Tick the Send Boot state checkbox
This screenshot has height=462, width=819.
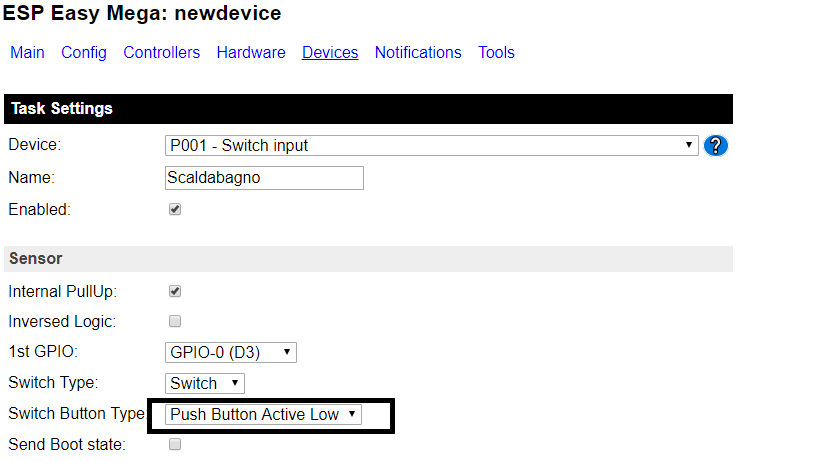(175, 444)
